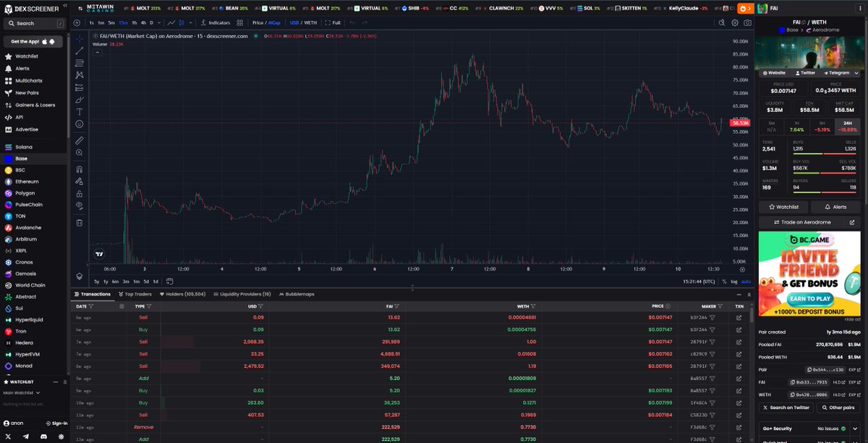Image resolution: width=868 pixels, height=443 pixels.
Task: Toggle stay-in-drawing-mode pencil lock
Action: [80, 181]
